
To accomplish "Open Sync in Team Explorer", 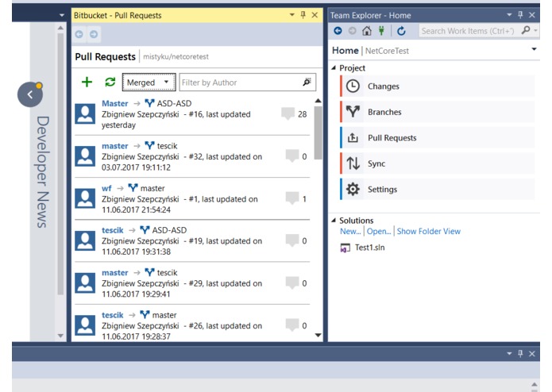I will coord(438,163).
